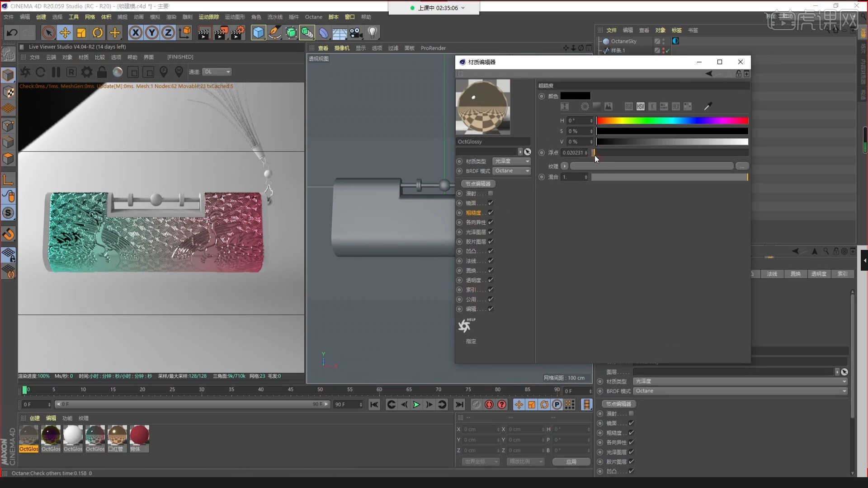Select the Live Selection tool
868x488 pixels.
point(48,33)
